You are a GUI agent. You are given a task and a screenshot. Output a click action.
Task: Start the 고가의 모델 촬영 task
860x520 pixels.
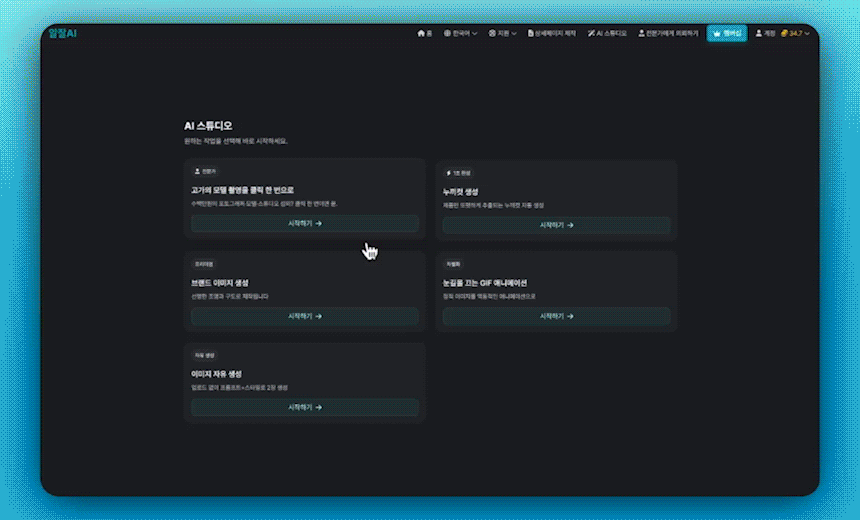tap(305, 224)
